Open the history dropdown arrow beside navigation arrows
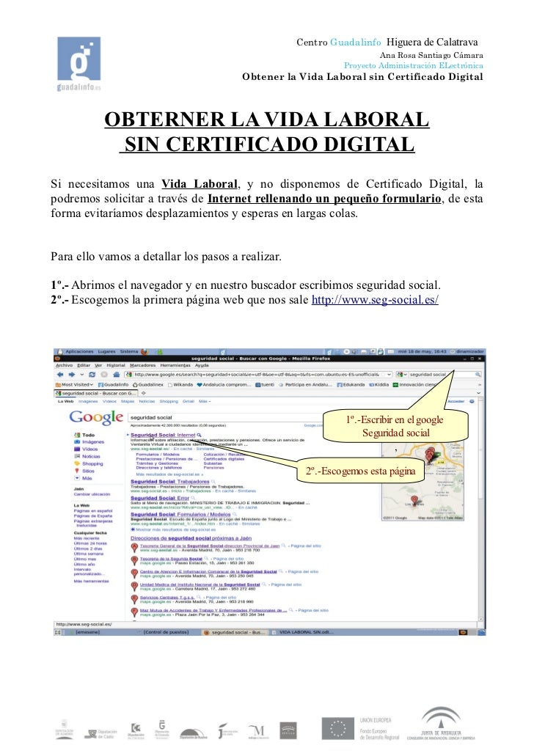The height and width of the screenshot is (756, 534). 81,375
